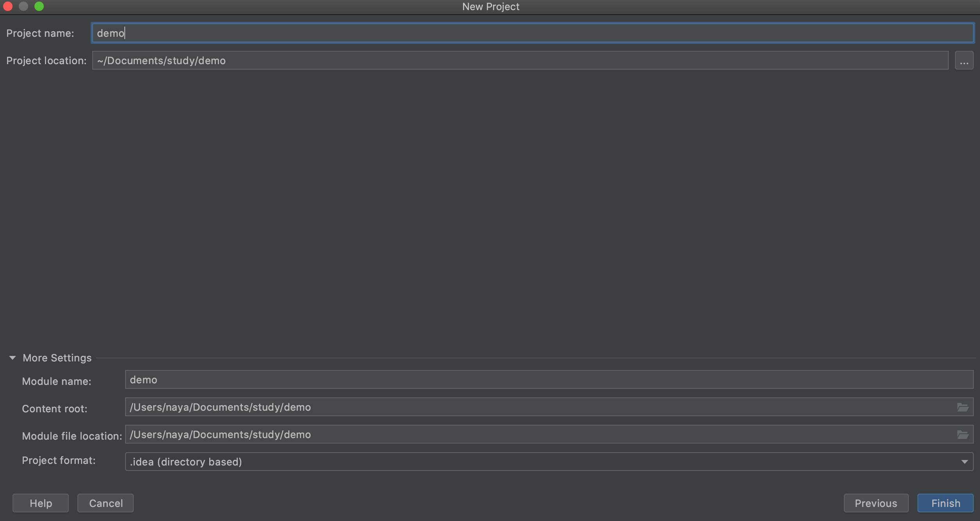Go back with the Previous button
The width and height of the screenshot is (980, 521).
coord(876,503)
